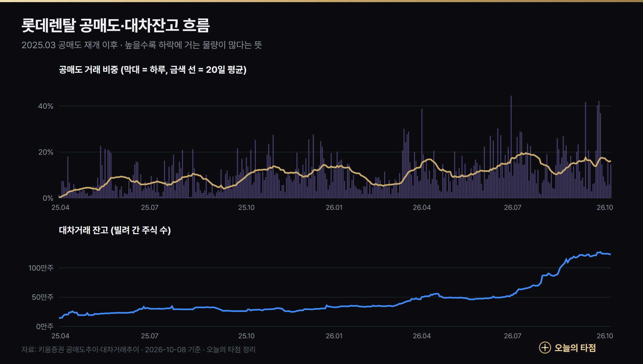This screenshot has width=643, height=364.
Task: Click the 0% y-axis label
Action: (48, 198)
